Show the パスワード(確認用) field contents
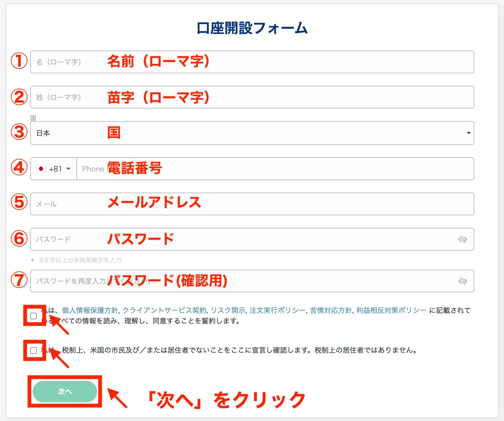Image resolution: width=504 pixels, height=421 pixels. pos(463,281)
